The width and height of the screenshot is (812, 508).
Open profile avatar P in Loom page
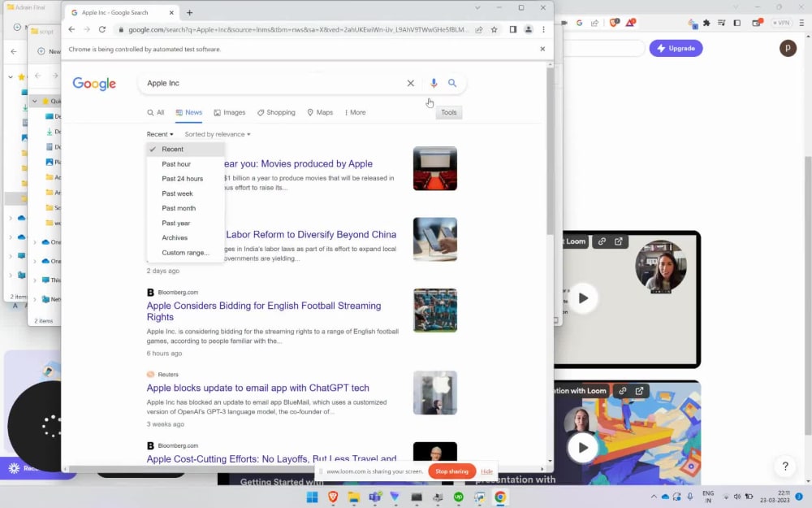(x=788, y=48)
